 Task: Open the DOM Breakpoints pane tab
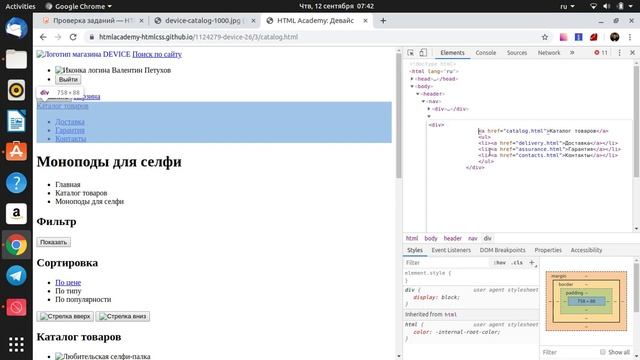coord(502,250)
